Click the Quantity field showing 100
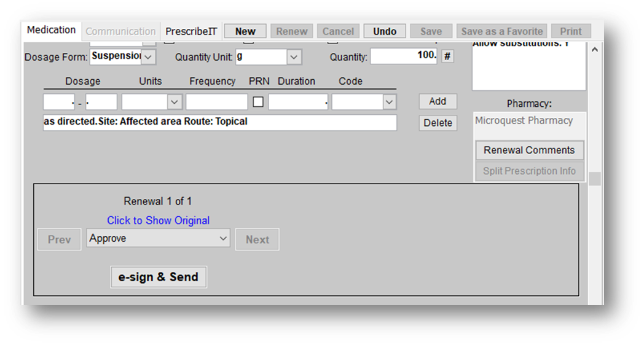The image size is (644, 345). coord(404,56)
